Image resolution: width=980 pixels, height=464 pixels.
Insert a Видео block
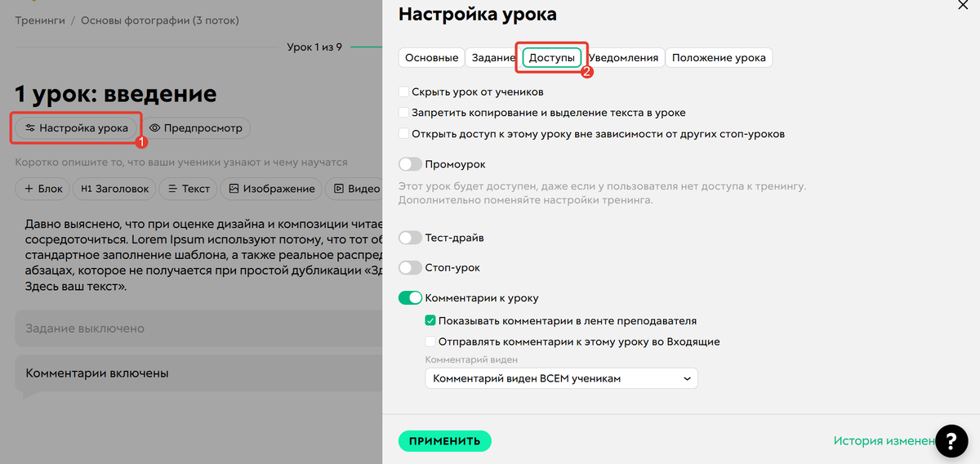click(x=354, y=189)
